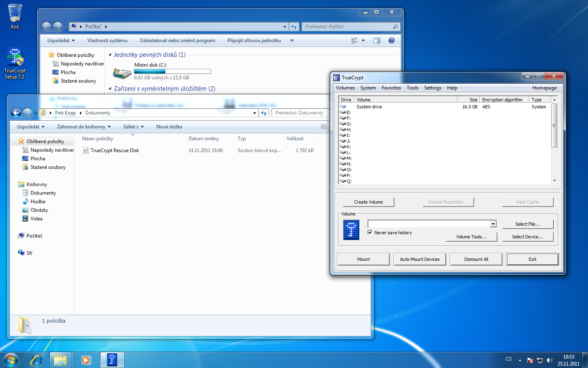Open TrueCrypt System menu
The width and height of the screenshot is (588, 368).
tap(368, 88)
